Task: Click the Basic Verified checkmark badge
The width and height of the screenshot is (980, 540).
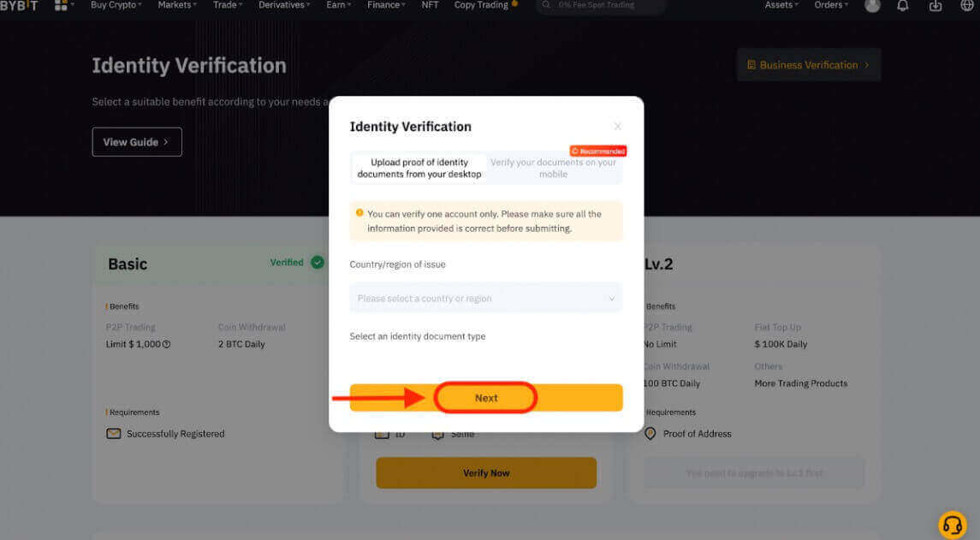Action: tap(317, 263)
